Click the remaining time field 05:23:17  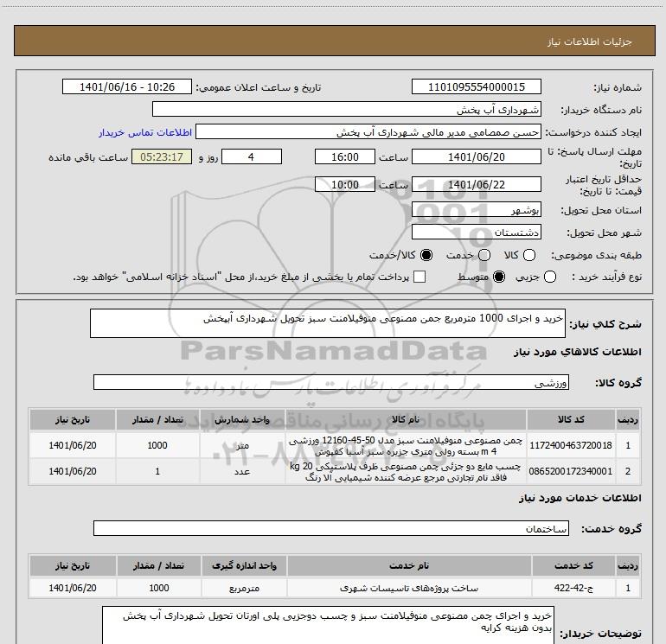click(x=162, y=156)
